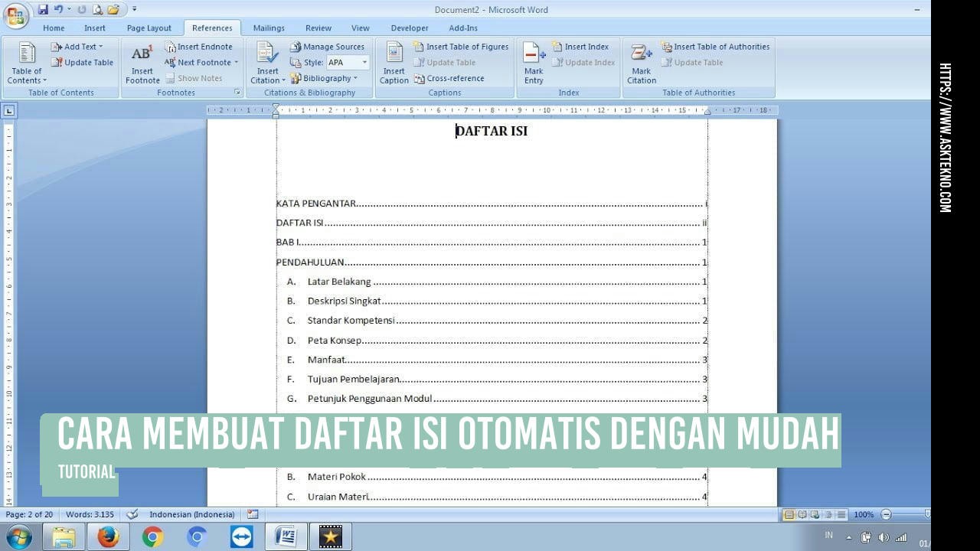This screenshot has width=980, height=551.
Task: Open the citation Style APA combo box
Action: point(348,63)
